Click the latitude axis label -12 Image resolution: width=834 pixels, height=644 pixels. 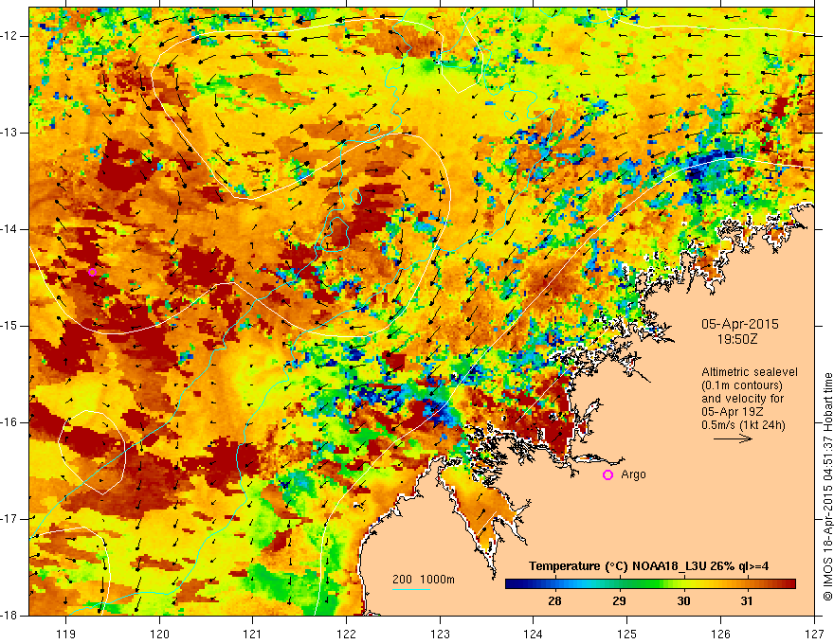(10, 36)
